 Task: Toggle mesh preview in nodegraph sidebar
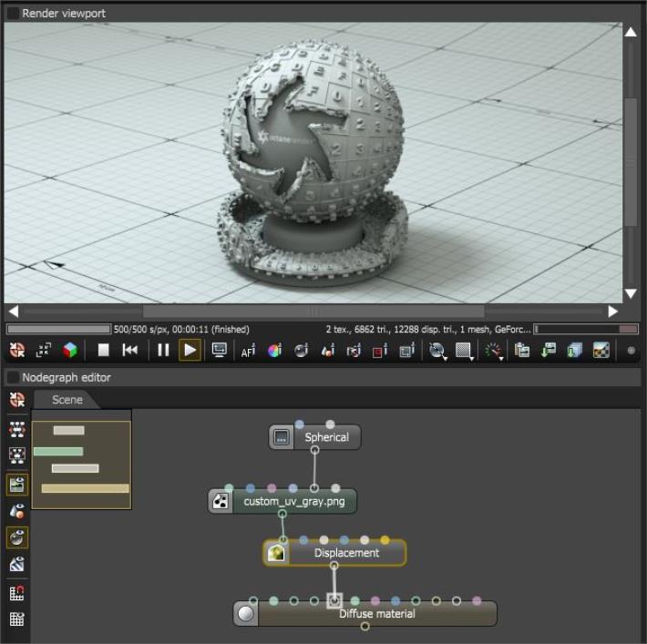pos(17,511)
